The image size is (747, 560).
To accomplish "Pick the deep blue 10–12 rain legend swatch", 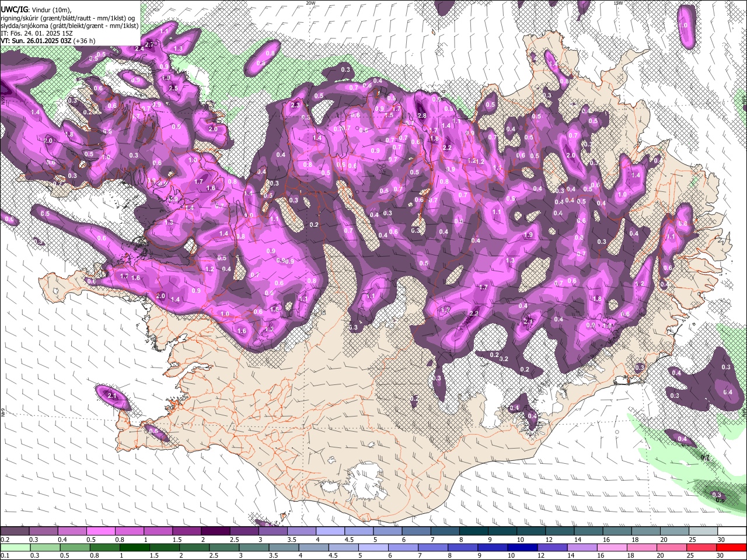I will (x=523, y=547).
